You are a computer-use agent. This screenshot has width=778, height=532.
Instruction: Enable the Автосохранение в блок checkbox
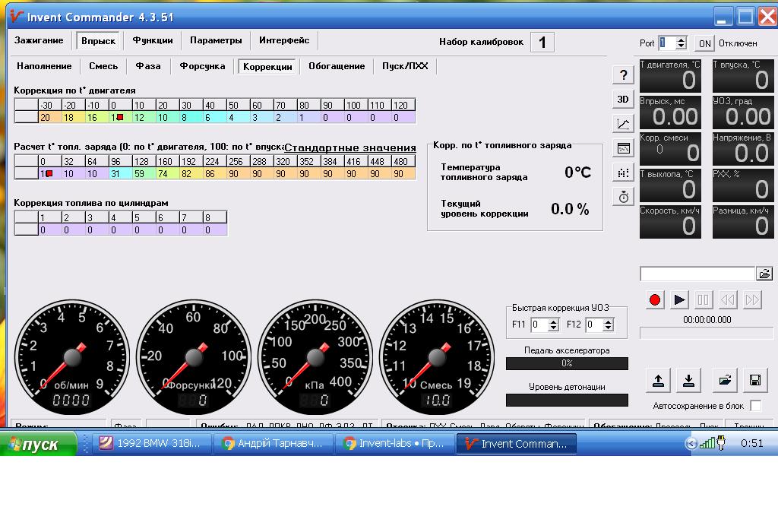pyautogui.click(x=756, y=405)
